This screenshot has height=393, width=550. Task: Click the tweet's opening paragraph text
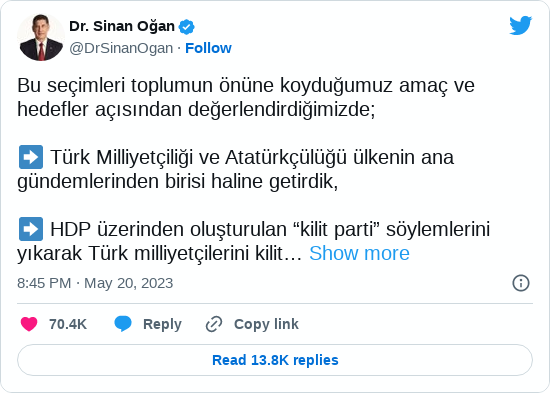click(x=246, y=97)
